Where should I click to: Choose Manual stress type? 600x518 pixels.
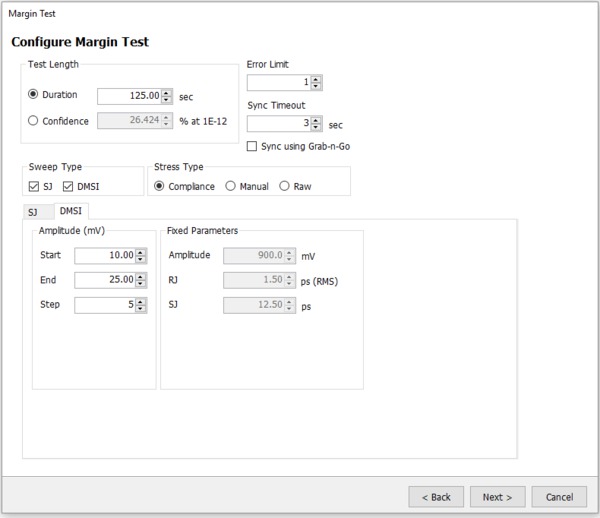(x=230, y=186)
